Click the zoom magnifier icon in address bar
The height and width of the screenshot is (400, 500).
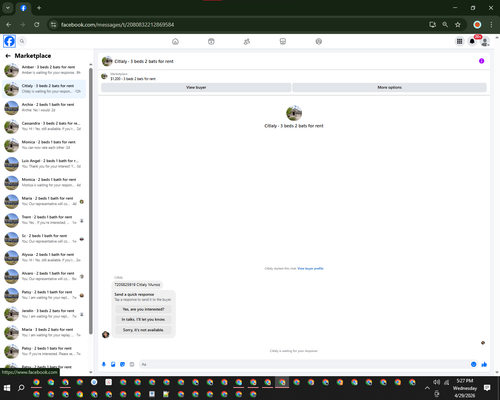point(445,25)
